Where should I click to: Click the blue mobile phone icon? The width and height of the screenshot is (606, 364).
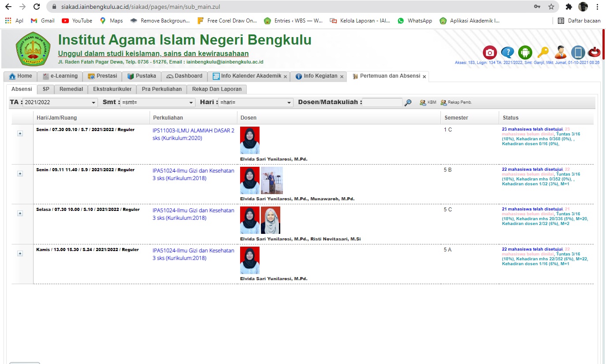point(578,53)
